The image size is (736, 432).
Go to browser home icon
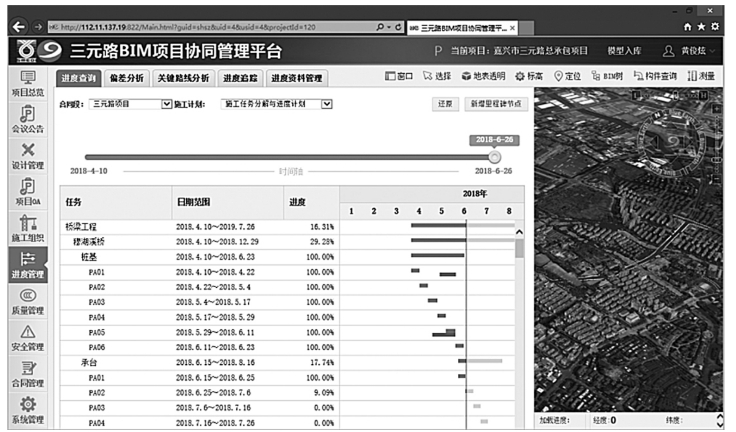tap(688, 27)
